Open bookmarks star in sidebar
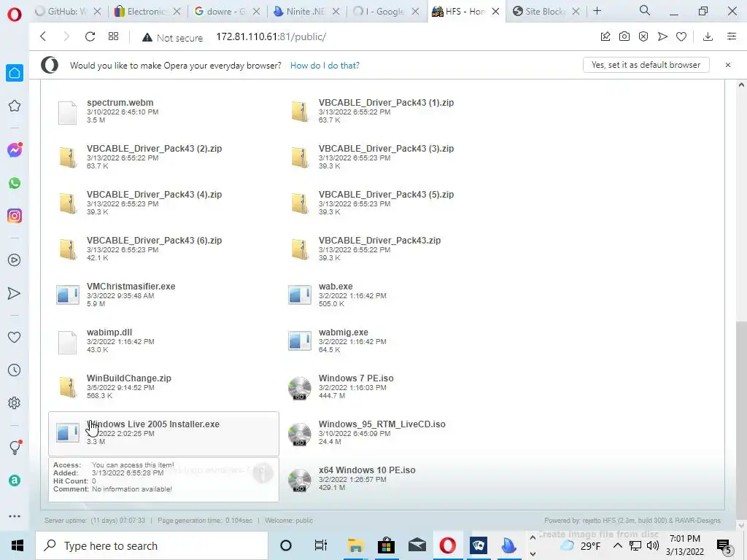The height and width of the screenshot is (560, 747). pyautogui.click(x=15, y=106)
